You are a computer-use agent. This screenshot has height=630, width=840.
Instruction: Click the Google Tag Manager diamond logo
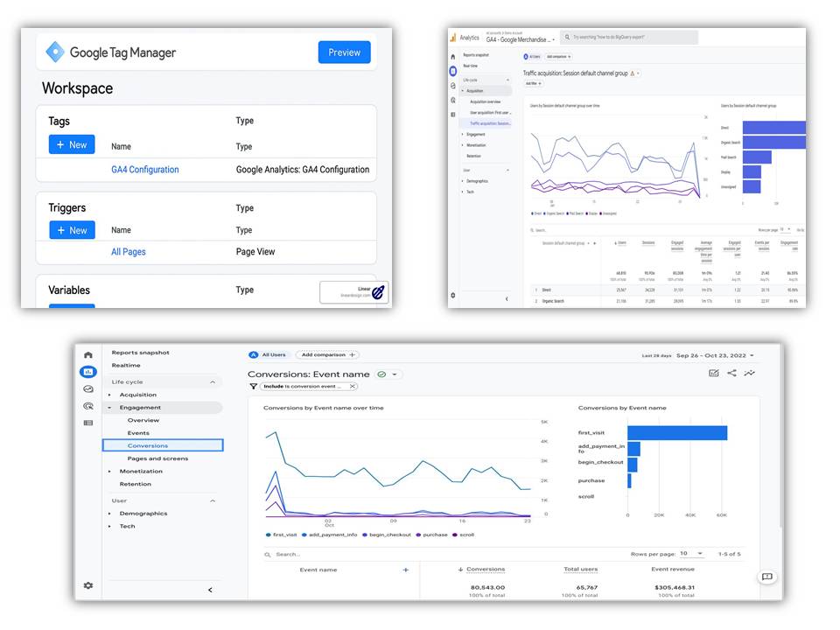pos(55,52)
